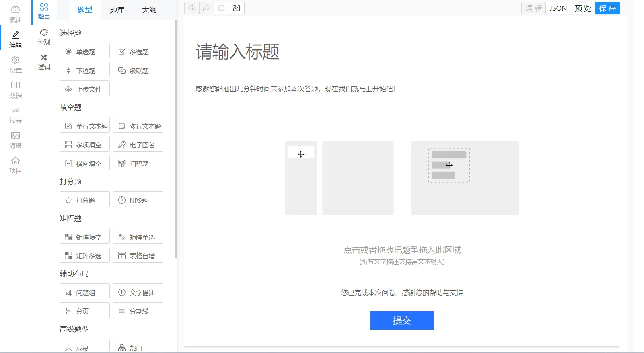Add a 单选题 single choice question
The height and width of the screenshot is (353, 644).
click(x=84, y=51)
